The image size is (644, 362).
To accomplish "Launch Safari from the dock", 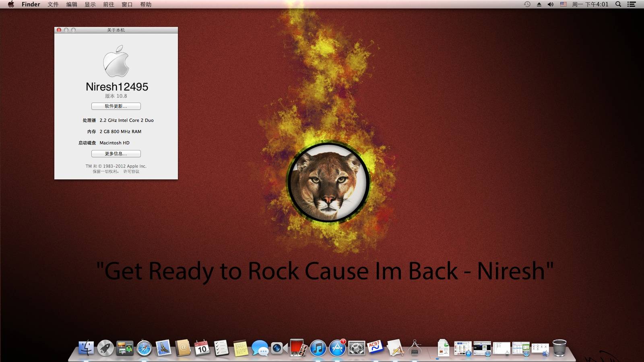I will pyautogui.click(x=144, y=348).
